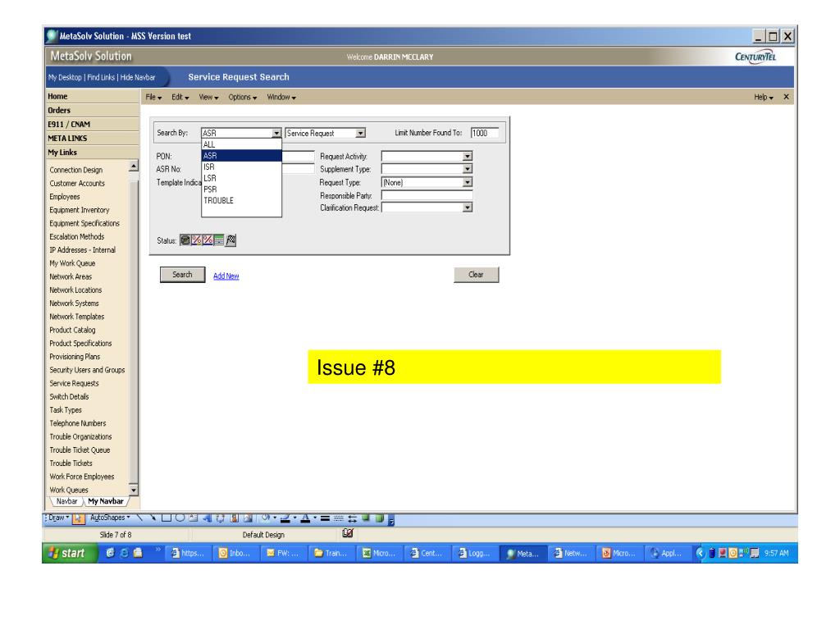Pick the Line drawing tool

click(x=140, y=518)
